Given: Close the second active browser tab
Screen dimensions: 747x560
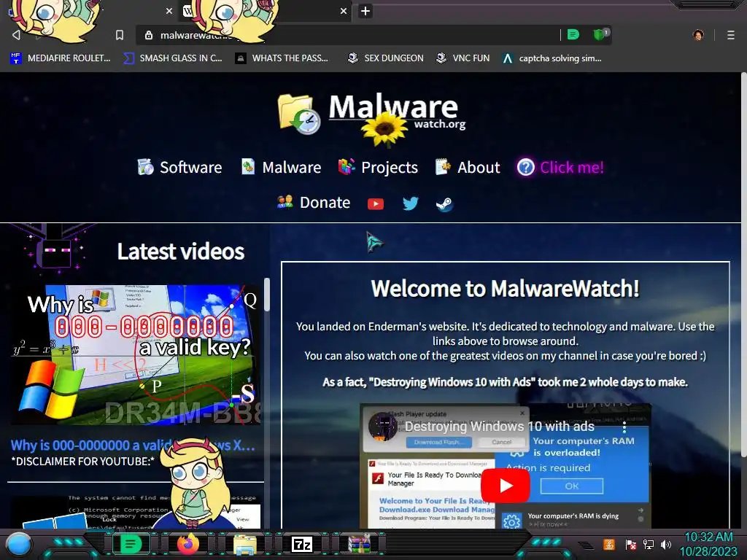Looking at the screenshot, I should click(x=344, y=11).
